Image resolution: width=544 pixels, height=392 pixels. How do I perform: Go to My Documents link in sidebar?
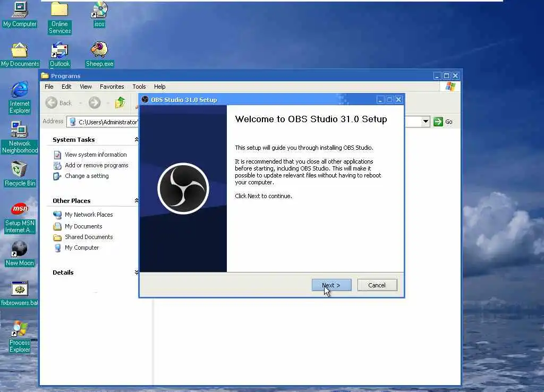[x=83, y=226]
